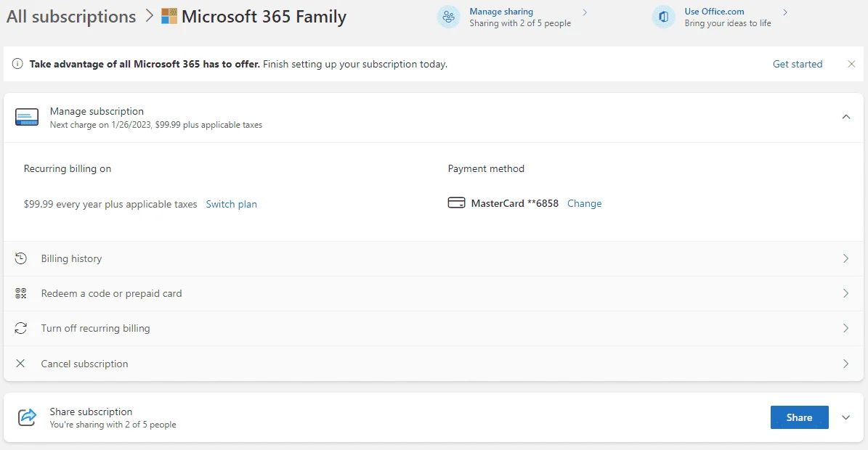Image resolution: width=868 pixels, height=450 pixels.
Task: Click the Switch plan link
Action: (232, 204)
